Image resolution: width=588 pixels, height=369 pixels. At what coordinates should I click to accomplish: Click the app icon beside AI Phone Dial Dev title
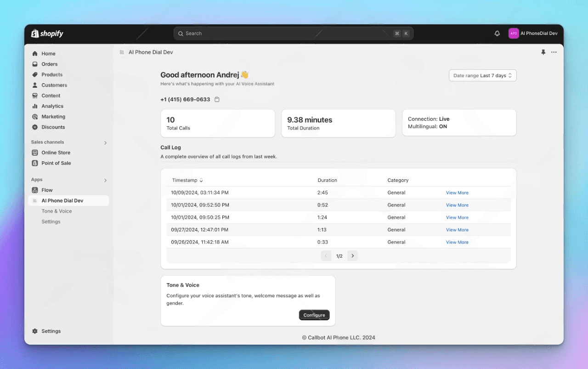click(x=122, y=52)
